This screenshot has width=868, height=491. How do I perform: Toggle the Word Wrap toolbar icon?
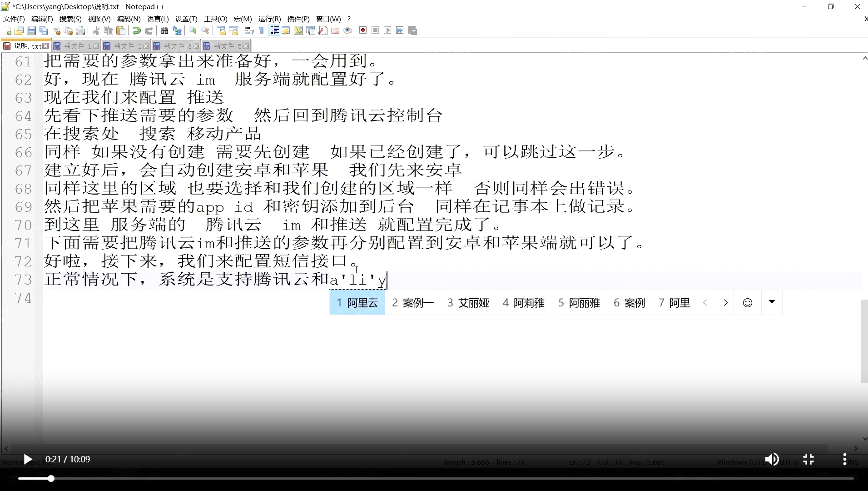click(249, 30)
